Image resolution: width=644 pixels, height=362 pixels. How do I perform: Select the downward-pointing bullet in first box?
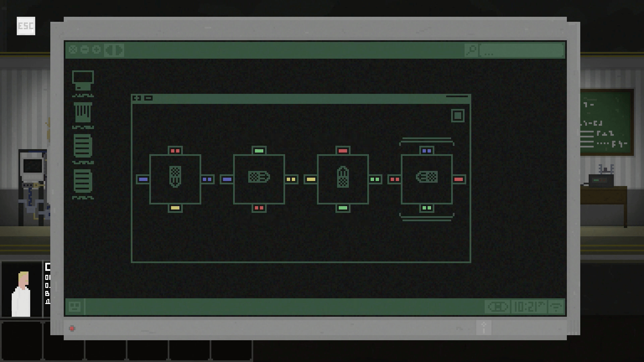[175, 177]
